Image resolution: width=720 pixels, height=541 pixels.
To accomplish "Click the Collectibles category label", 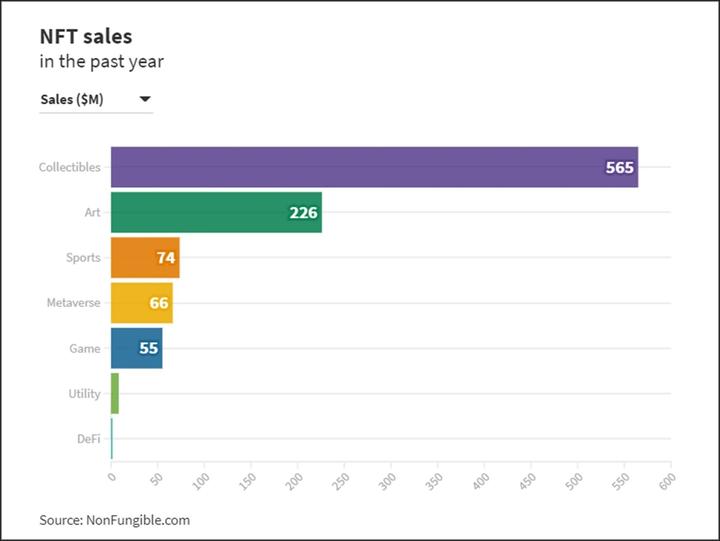I will pos(70,167).
